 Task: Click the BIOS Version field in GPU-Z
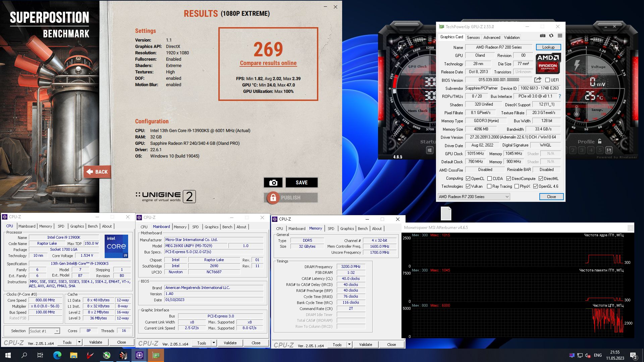498,80
